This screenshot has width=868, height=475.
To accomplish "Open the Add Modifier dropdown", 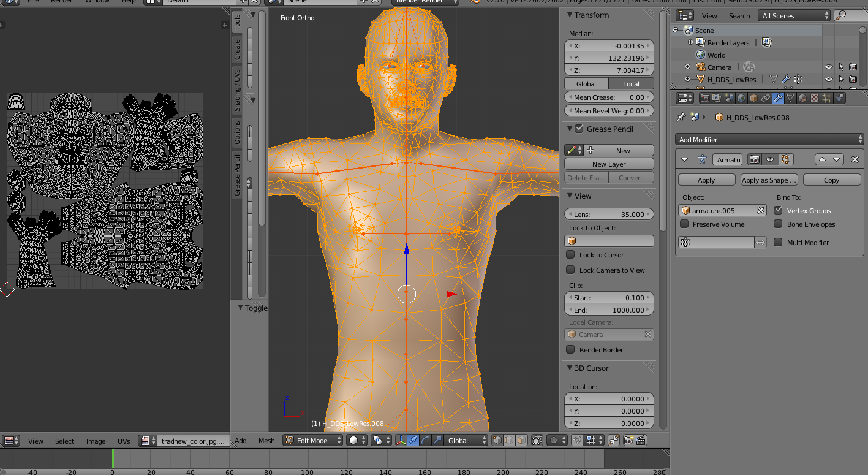I will coord(769,139).
